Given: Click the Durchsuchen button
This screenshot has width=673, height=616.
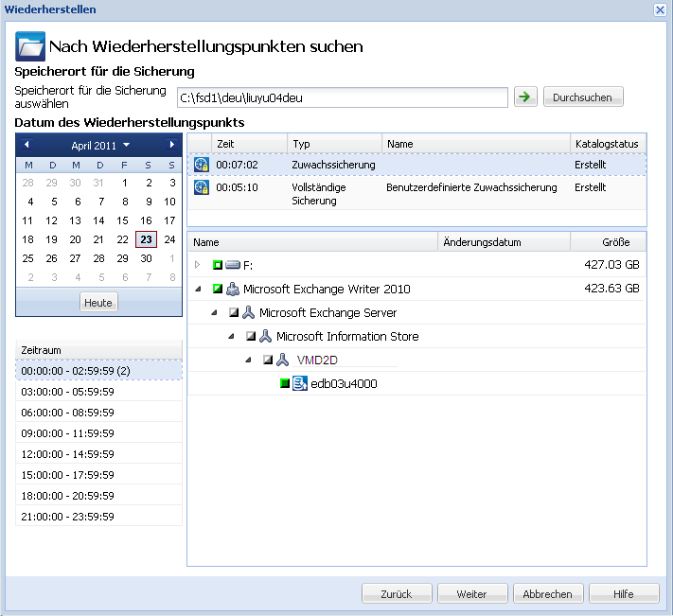Looking at the screenshot, I should click(x=583, y=97).
